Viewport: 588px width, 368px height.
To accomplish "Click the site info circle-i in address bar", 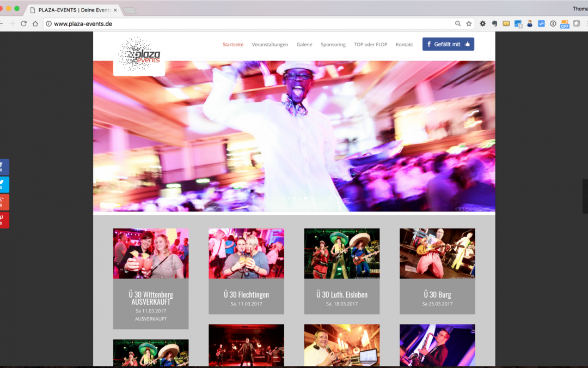I will tap(48, 23).
